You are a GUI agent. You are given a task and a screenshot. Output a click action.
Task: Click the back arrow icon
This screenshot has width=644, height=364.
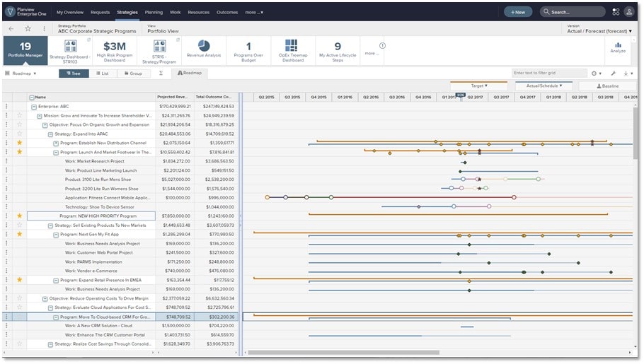pos(11,29)
